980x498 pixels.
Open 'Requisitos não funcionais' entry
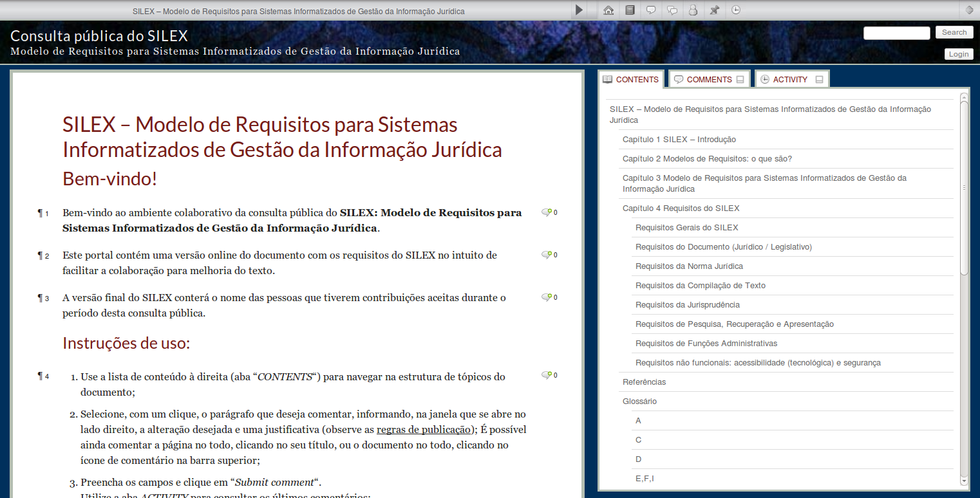tap(793, 363)
